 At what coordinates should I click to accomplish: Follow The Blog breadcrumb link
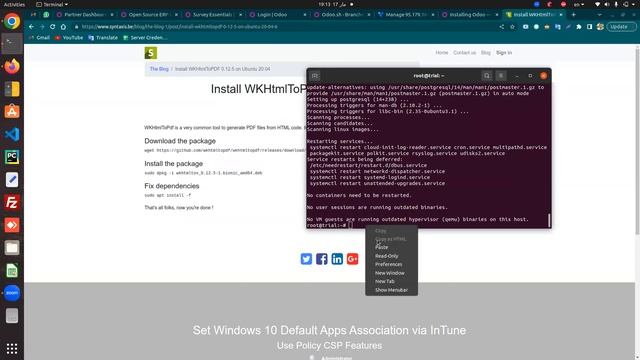point(159,69)
